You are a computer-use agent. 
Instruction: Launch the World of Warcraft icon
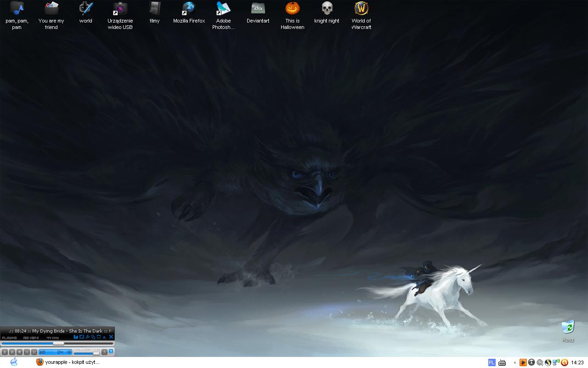pyautogui.click(x=362, y=15)
